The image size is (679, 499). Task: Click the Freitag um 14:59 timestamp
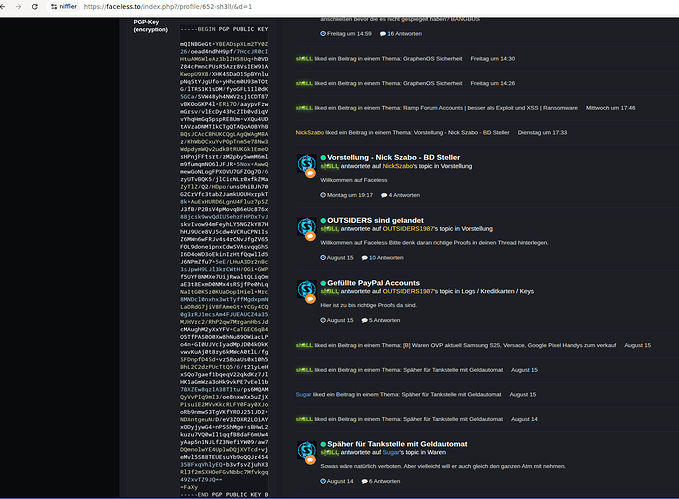pyautogui.click(x=346, y=34)
